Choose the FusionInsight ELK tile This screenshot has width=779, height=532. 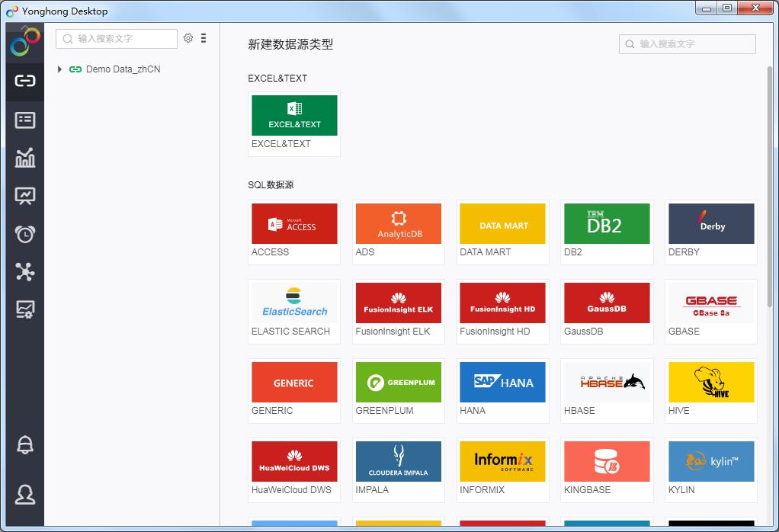click(x=399, y=312)
